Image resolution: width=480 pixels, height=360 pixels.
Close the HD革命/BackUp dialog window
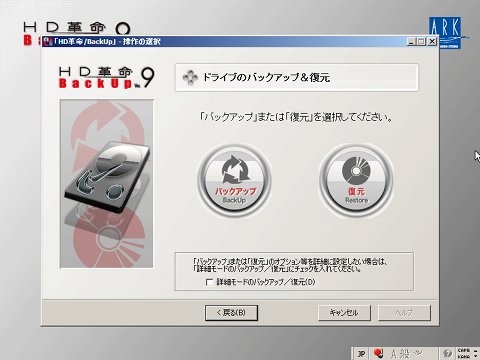tap(432, 41)
